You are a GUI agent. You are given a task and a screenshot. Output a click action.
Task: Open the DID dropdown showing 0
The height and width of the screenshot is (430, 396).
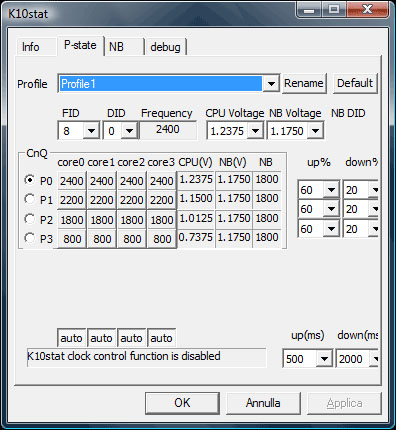[x=129, y=131]
